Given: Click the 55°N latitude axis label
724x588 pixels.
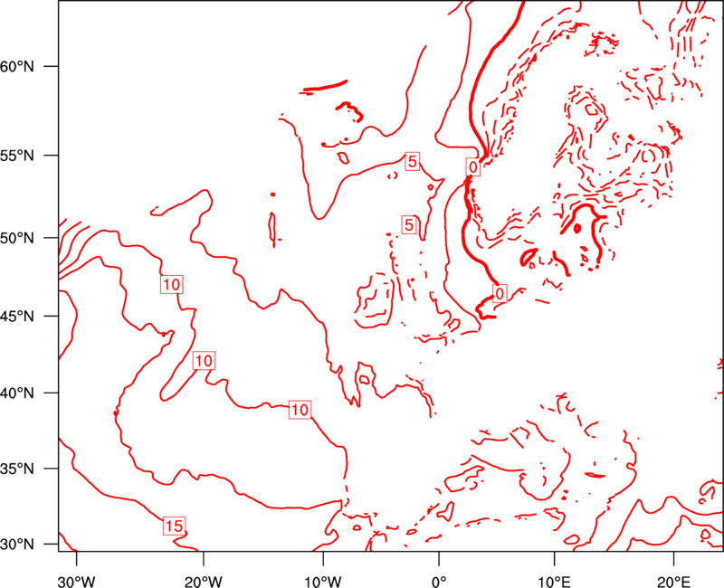Looking at the screenshot, I should [x=17, y=156].
